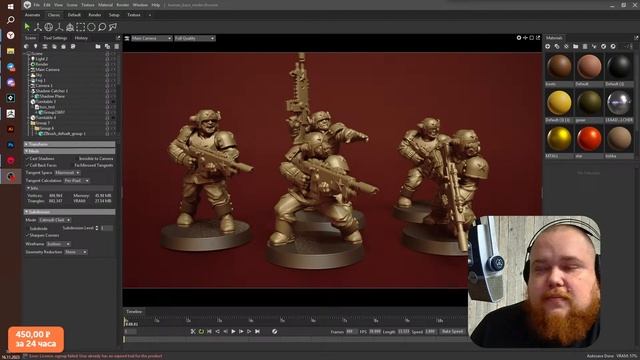Activate the Translate tool next to the selection arrow
This screenshot has width=640, height=360.
click(38, 27)
